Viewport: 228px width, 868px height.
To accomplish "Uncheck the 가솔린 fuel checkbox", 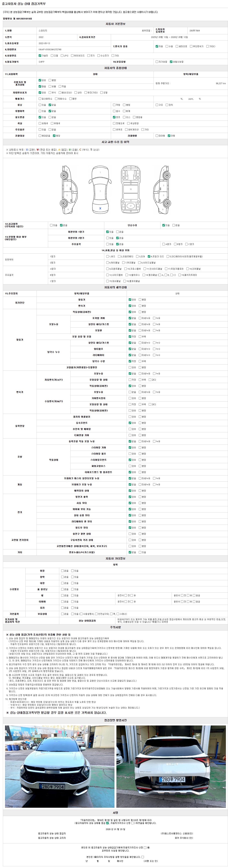I will coord(40,56).
